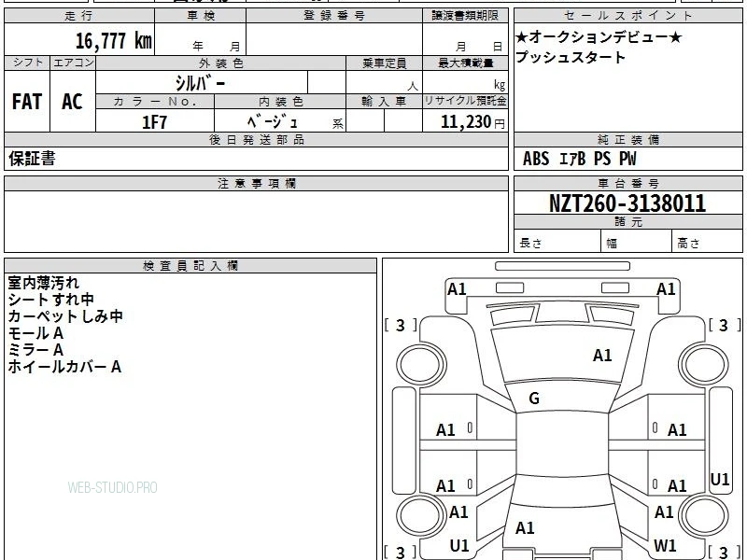The width and height of the screenshot is (747, 560).
Task: Click the "幅" dimension label
Action: [x=612, y=244]
